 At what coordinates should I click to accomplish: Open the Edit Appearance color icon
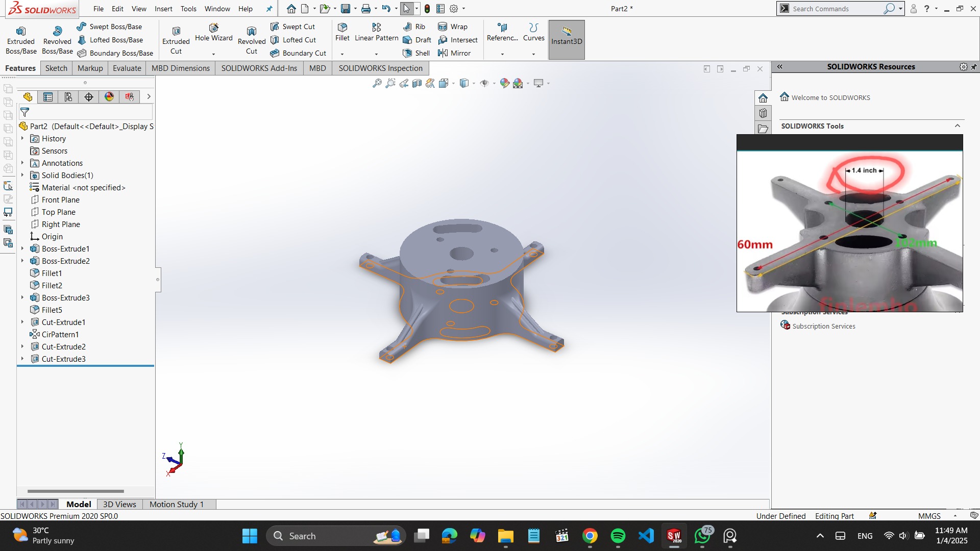(504, 83)
